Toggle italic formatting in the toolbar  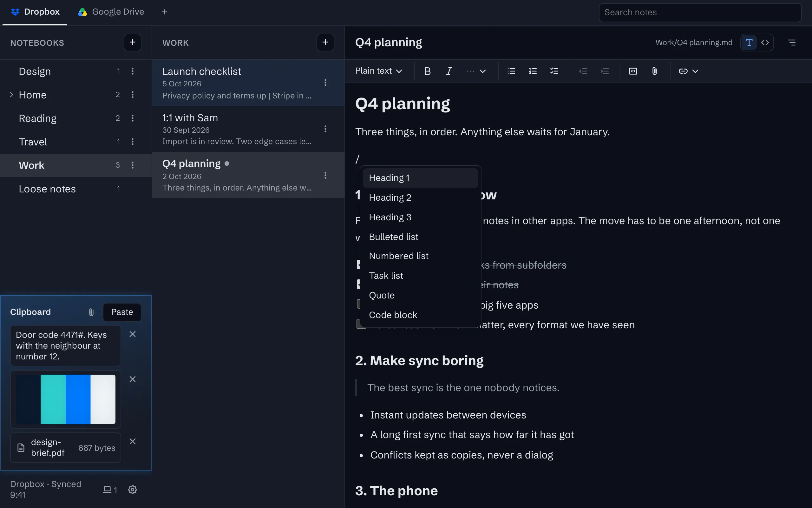(449, 71)
